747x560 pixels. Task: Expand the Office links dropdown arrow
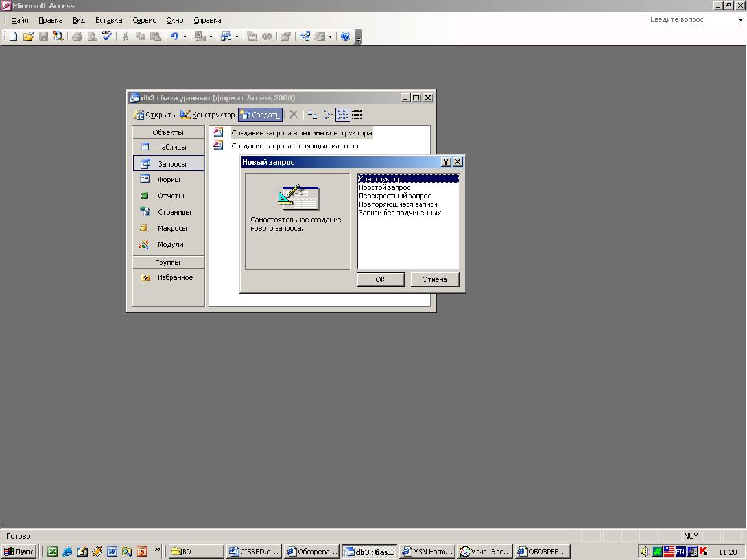[x=211, y=37]
